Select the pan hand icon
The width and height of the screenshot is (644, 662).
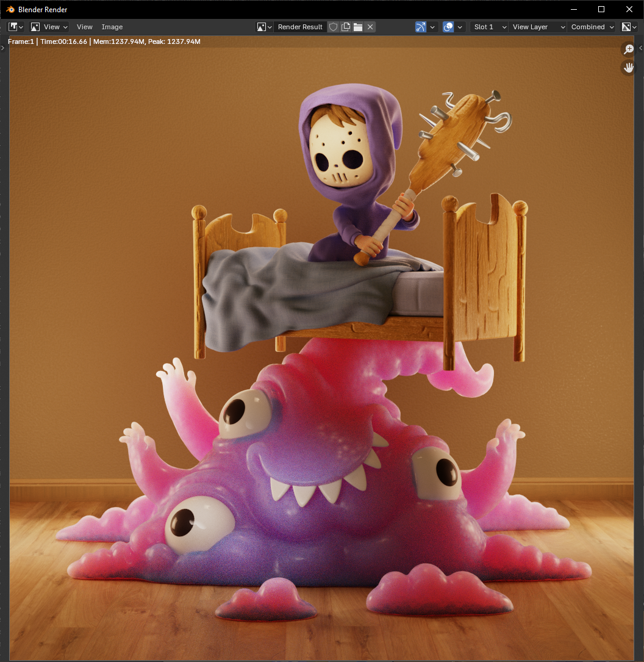628,67
